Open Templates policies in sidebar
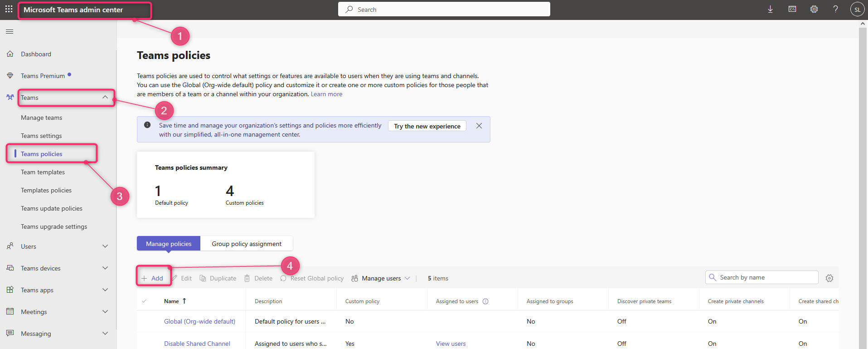Viewport: 868px width, 349px height. [x=46, y=190]
